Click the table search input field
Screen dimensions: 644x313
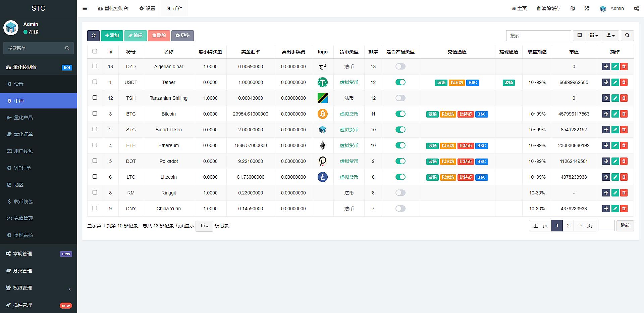(538, 36)
